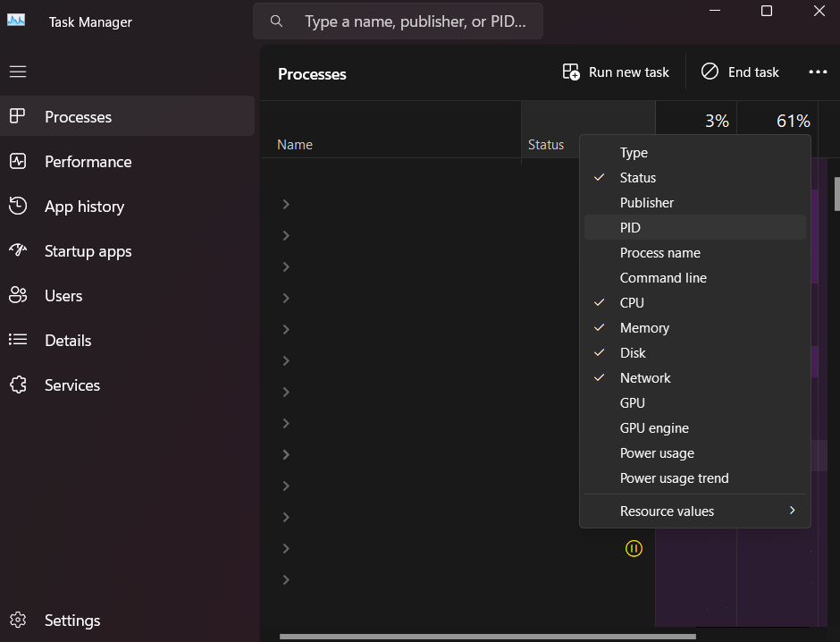Image resolution: width=840 pixels, height=642 pixels.
Task: Open the three-dot more options menu
Action: tap(818, 72)
